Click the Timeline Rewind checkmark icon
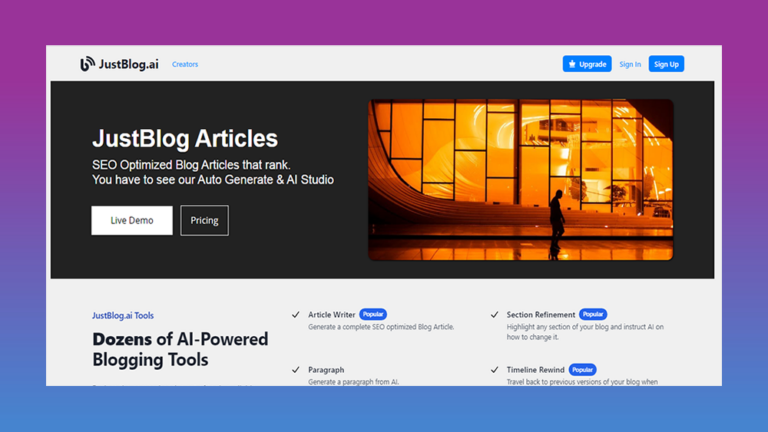768x432 pixels. point(494,370)
